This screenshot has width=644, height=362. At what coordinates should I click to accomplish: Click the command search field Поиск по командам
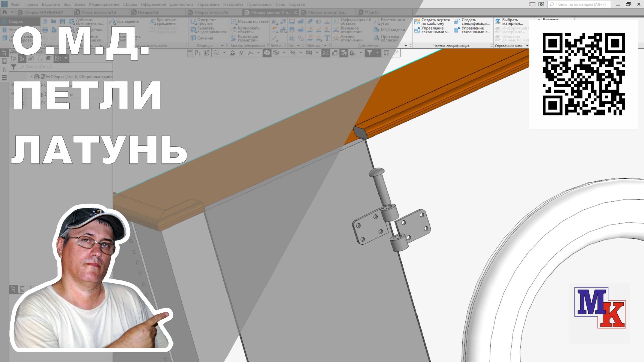(579, 4)
